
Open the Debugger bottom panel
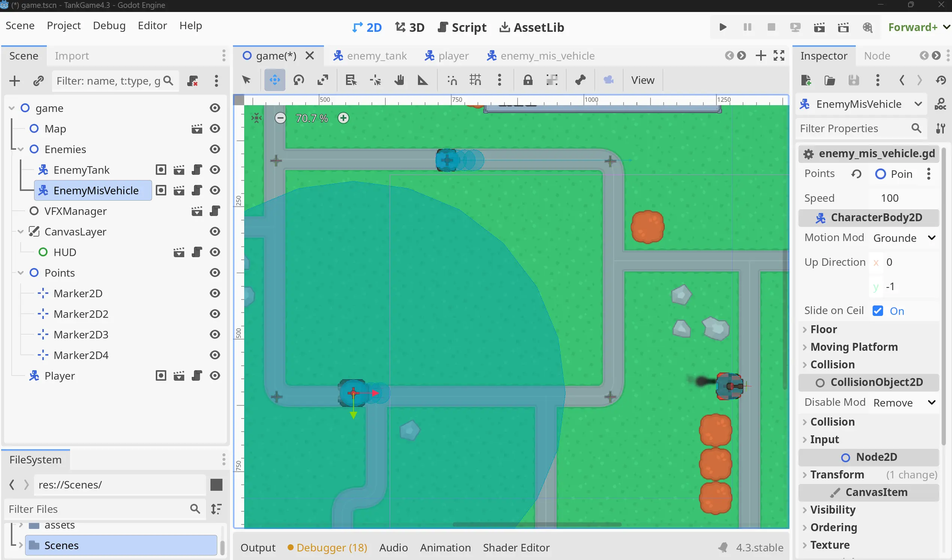327,548
